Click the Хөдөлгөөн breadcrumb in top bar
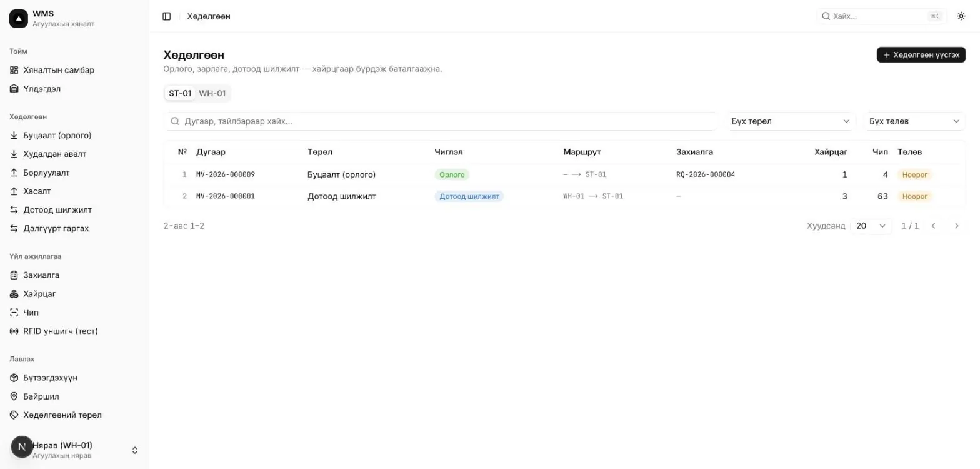The image size is (980, 469). (209, 16)
